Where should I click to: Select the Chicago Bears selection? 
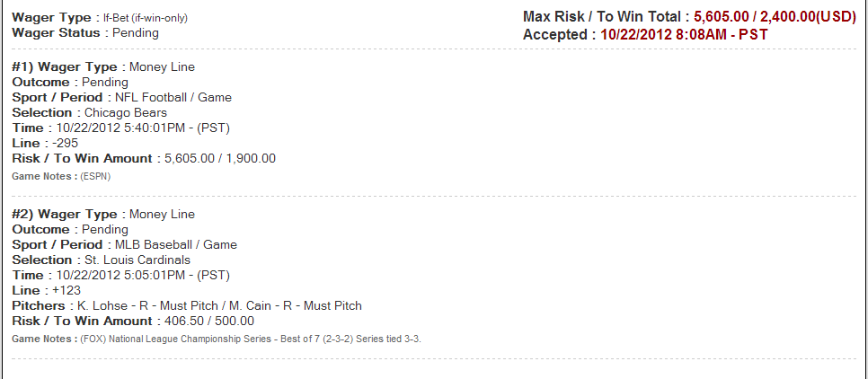126,113
